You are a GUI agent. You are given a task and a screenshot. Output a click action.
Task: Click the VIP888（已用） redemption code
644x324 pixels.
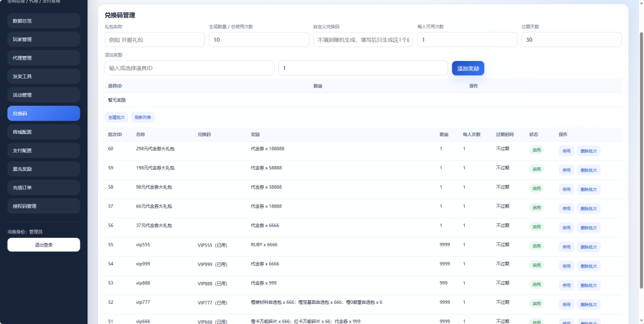(213, 284)
